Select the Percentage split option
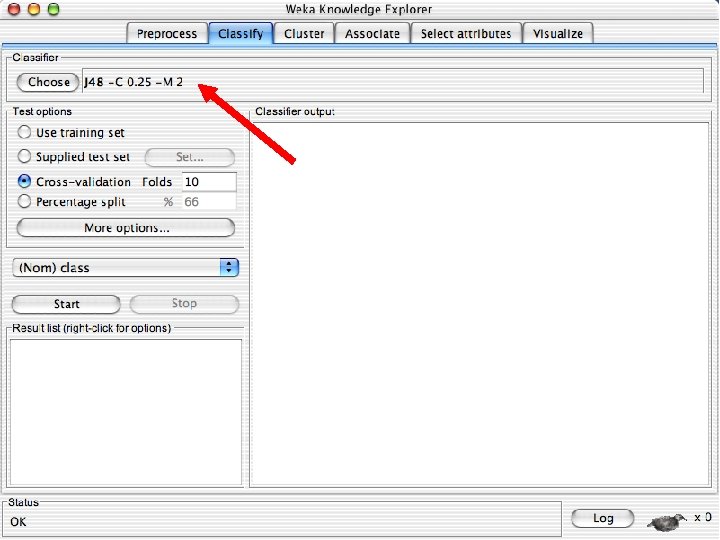The width and height of the screenshot is (720, 540). (24, 201)
